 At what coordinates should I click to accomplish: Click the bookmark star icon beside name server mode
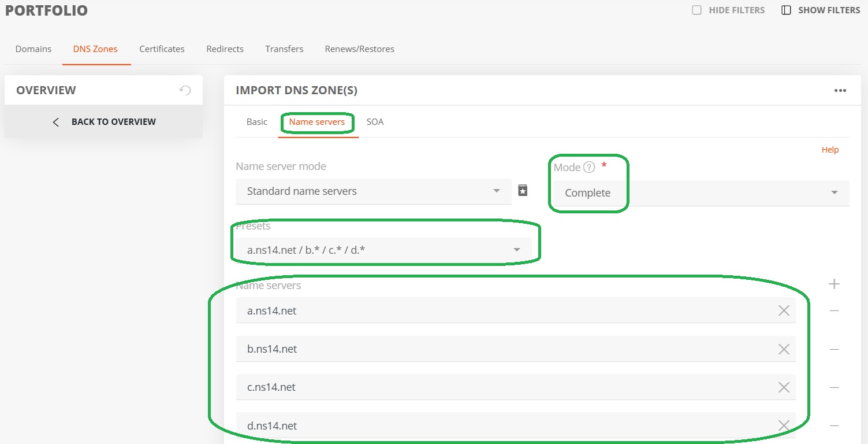click(x=523, y=191)
